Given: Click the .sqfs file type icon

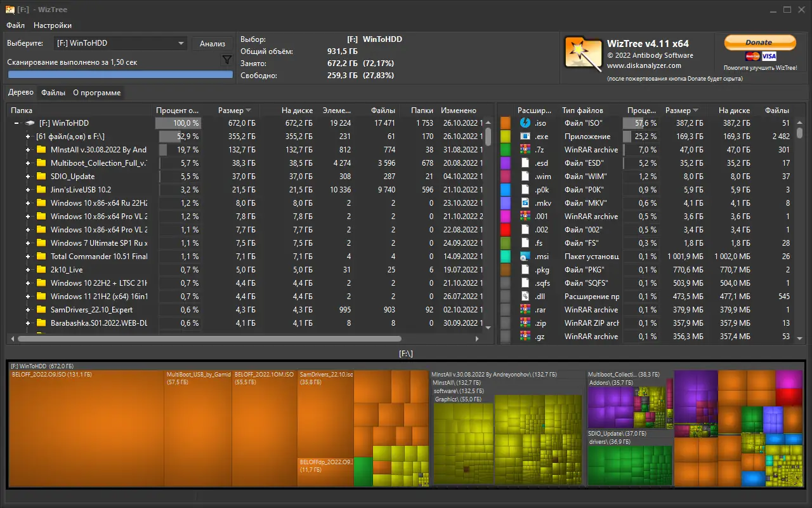Looking at the screenshot, I should [x=525, y=283].
